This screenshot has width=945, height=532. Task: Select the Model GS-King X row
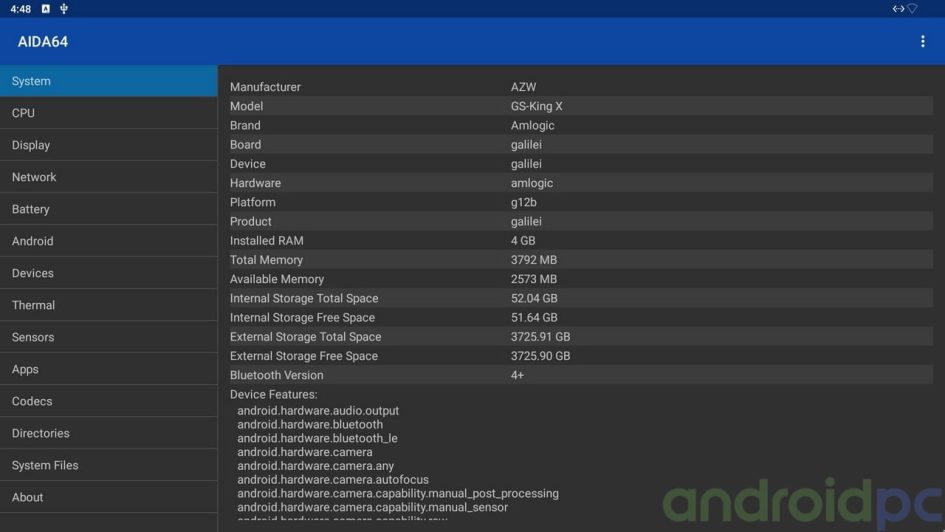tap(581, 106)
